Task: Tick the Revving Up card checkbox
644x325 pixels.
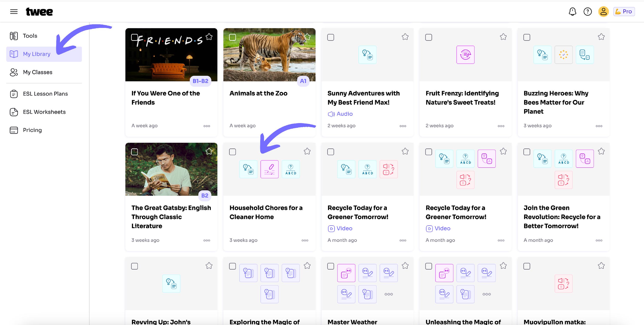Action: (x=135, y=266)
